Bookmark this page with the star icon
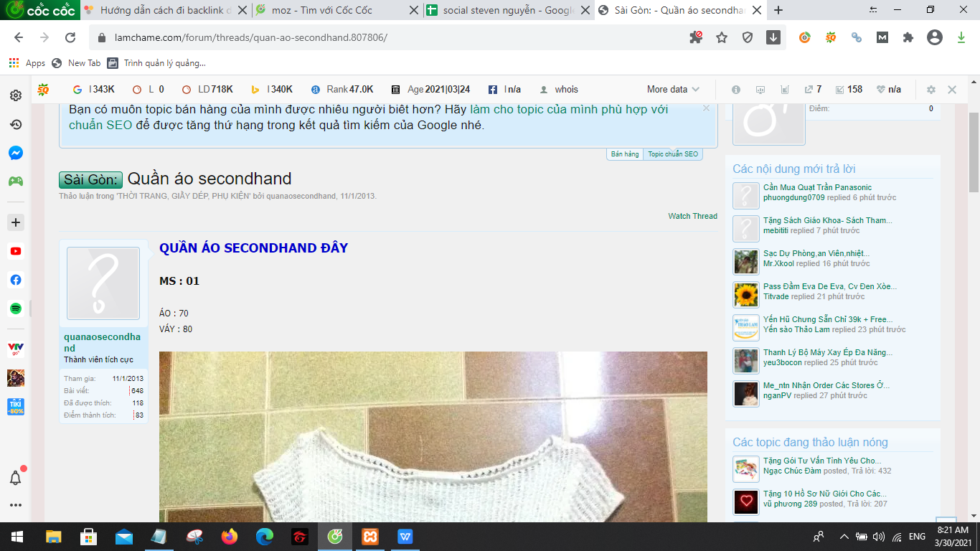The width and height of the screenshot is (980, 551). (x=722, y=38)
